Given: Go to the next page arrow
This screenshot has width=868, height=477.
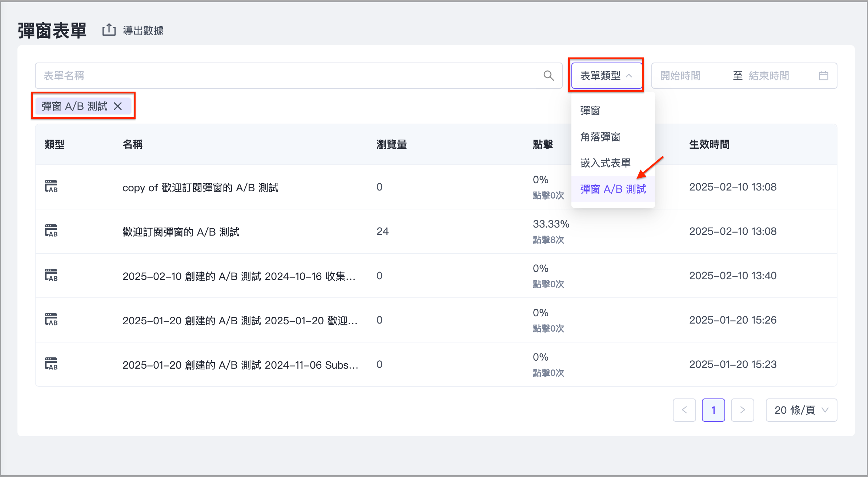Looking at the screenshot, I should (x=742, y=410).
